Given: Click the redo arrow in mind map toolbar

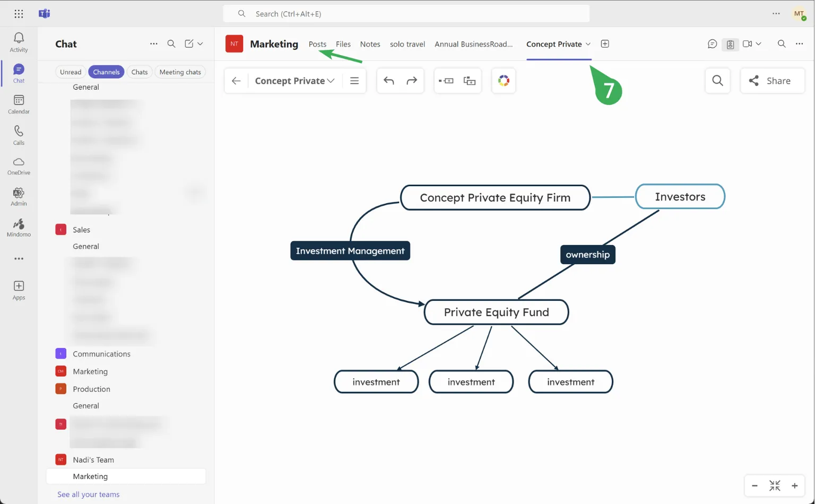Looking at the screenshot, I should click(412, 81).
